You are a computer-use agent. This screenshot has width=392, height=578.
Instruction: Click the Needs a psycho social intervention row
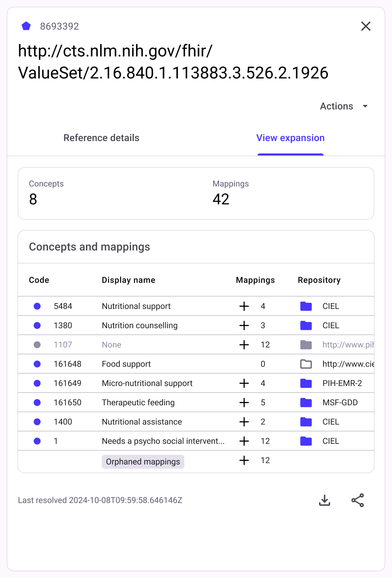pos(163,441)
